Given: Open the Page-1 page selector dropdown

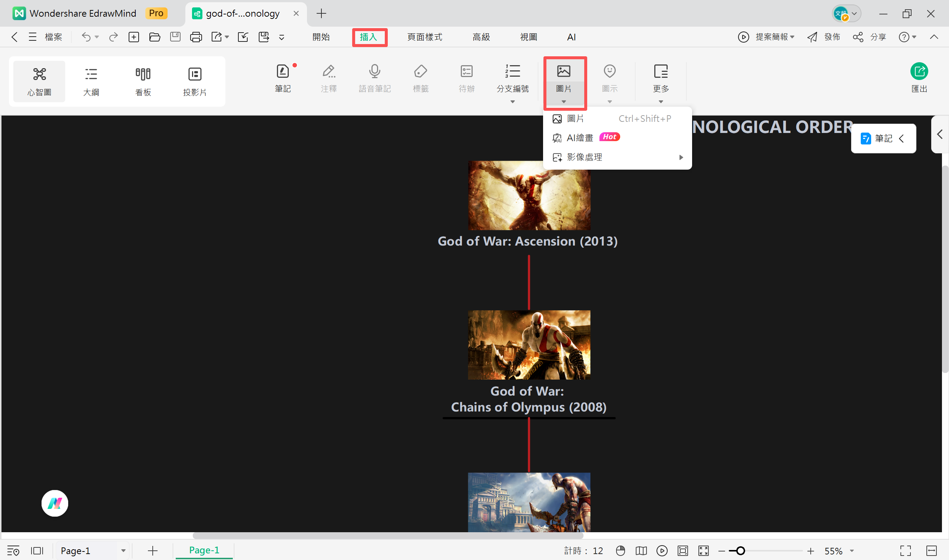Looking at the screenshot, I should (123, 551).
